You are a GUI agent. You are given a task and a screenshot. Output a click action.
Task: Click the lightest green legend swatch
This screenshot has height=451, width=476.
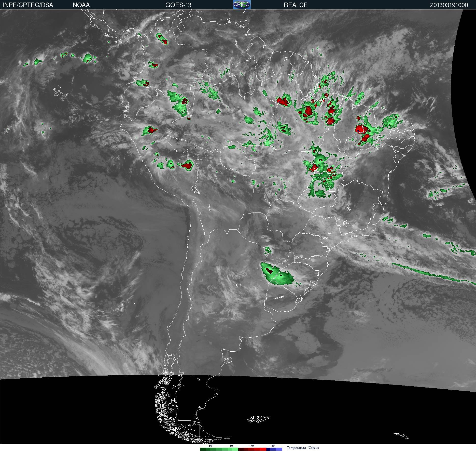coord(235,449)
